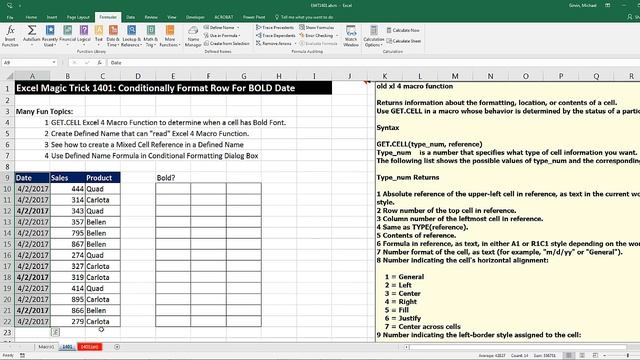Switch to Normal view in status bar
Viewport: 640px width, 360px height.
pos(568,356)
